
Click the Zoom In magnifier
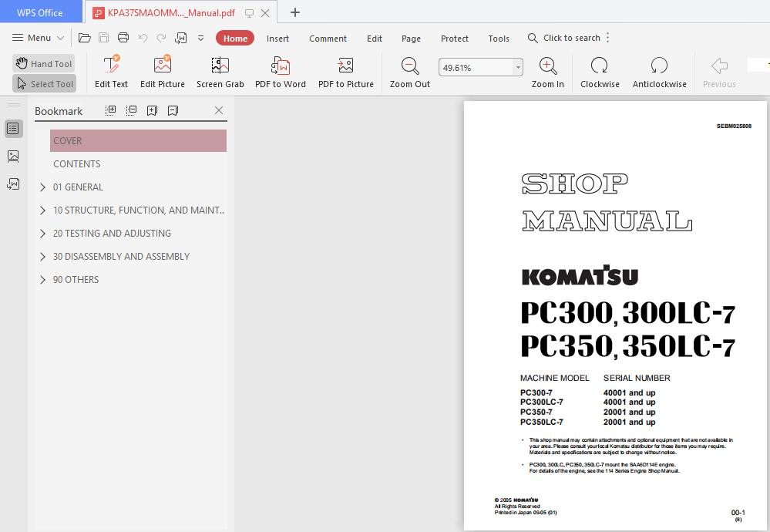[x=547, y=72]
